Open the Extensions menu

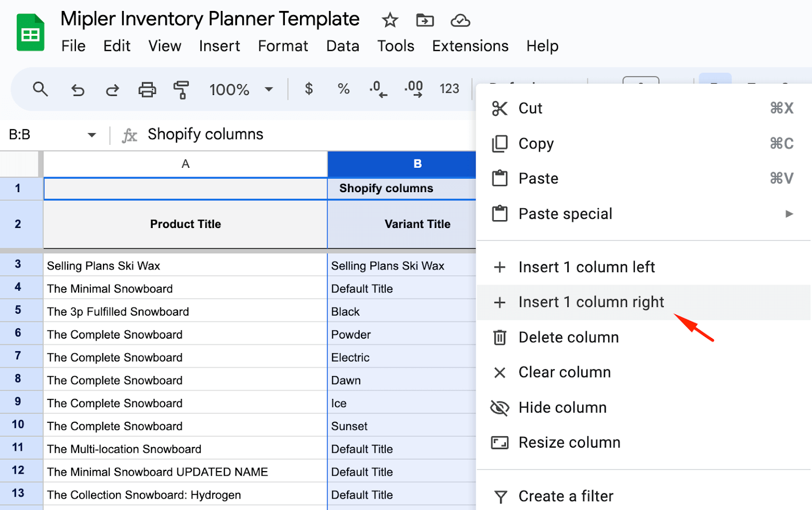click(x=470, y=46)
